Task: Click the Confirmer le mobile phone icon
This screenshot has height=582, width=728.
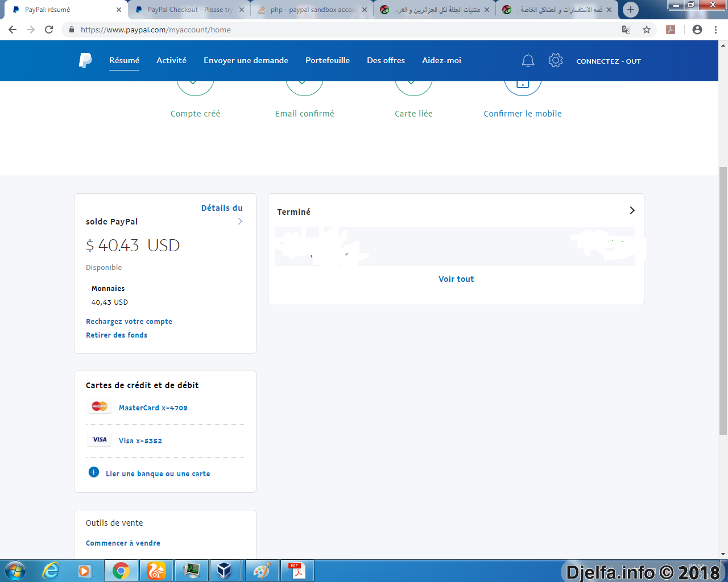Action: (523, 85)
